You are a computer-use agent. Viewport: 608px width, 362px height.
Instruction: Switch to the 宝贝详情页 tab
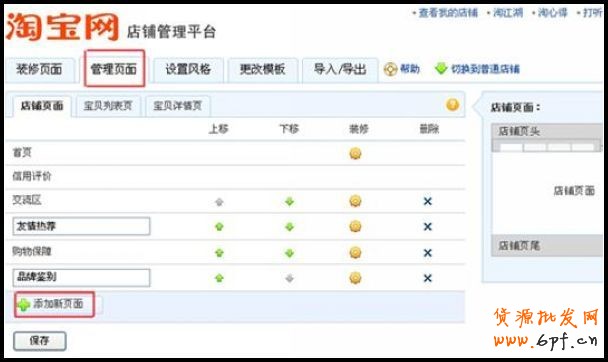pyautogui.click(x=178, y=106)
